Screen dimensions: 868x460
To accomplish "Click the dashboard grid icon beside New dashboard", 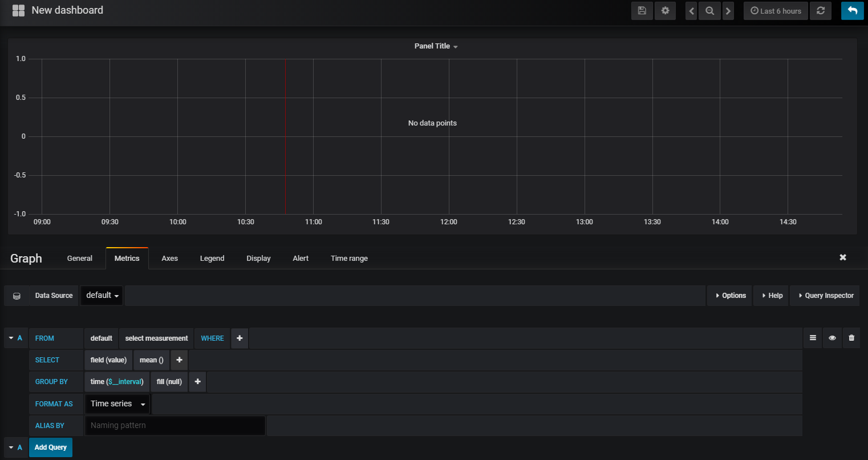I will [18, 10].
